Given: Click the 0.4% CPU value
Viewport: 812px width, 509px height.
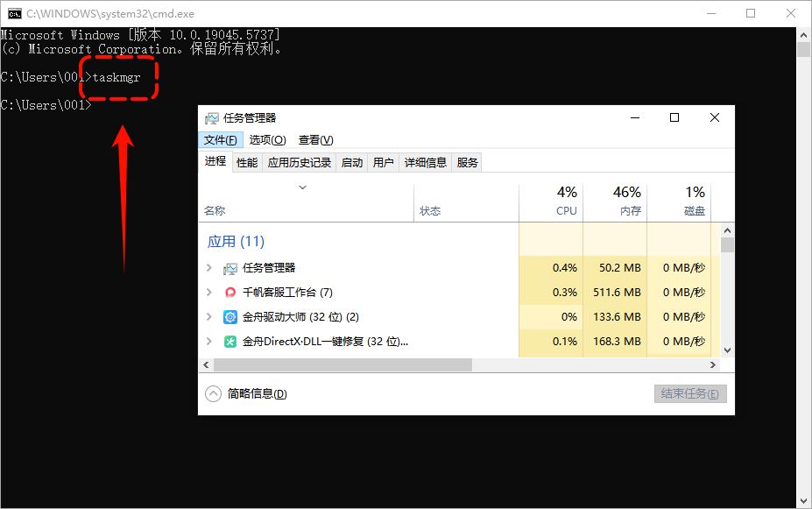Looking at the screenshot, I should pos(564,268).
